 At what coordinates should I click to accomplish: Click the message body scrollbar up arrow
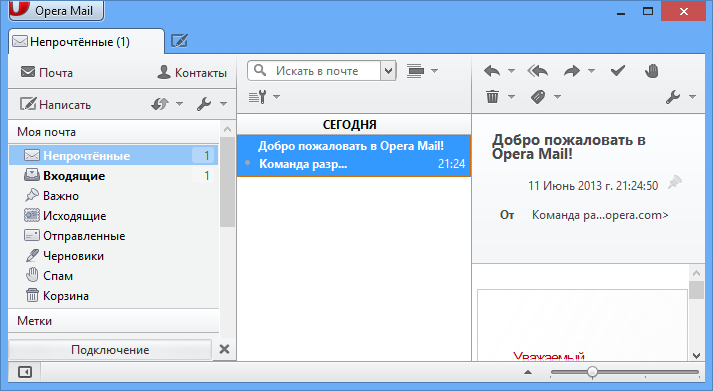[x=696, y=273]
